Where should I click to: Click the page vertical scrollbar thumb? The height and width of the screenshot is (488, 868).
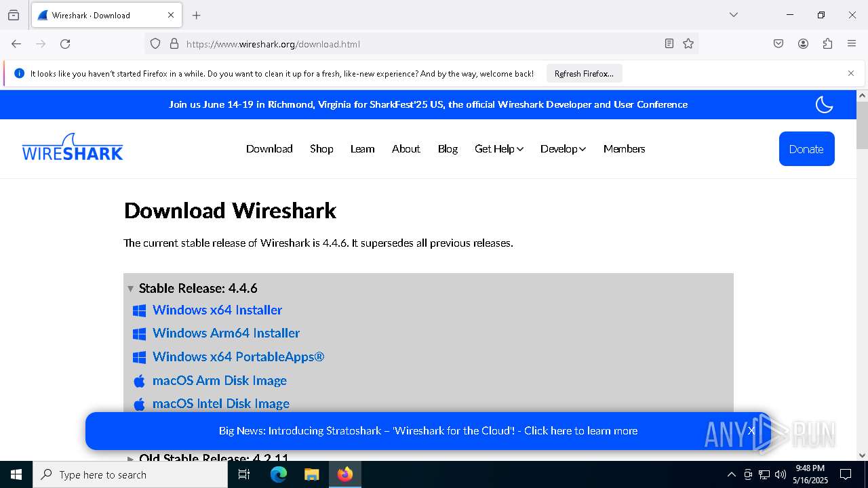[862, 125]
